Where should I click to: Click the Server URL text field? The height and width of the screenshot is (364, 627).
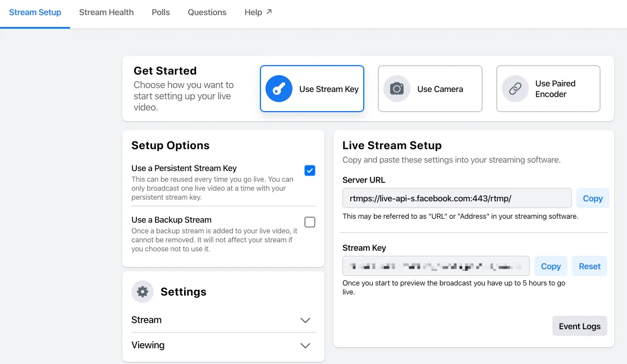tap(457, 198)
